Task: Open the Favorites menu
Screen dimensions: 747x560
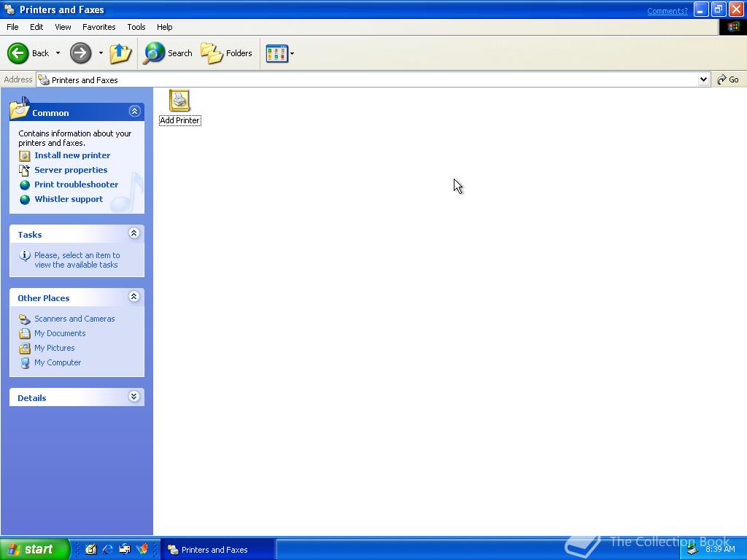Action: click(98, 27)
